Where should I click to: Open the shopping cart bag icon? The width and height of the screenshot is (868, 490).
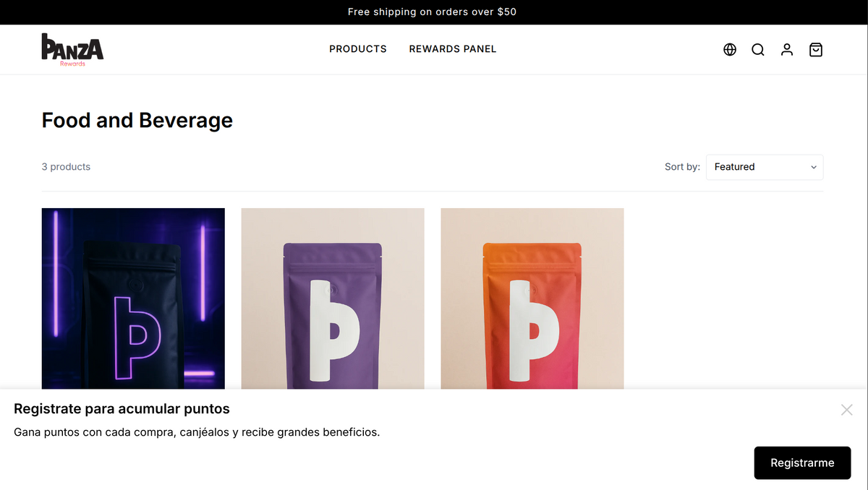[x=816, y=49]
